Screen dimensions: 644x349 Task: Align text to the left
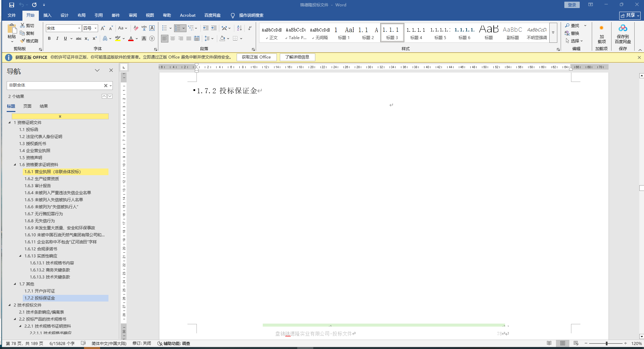(165, 38)
